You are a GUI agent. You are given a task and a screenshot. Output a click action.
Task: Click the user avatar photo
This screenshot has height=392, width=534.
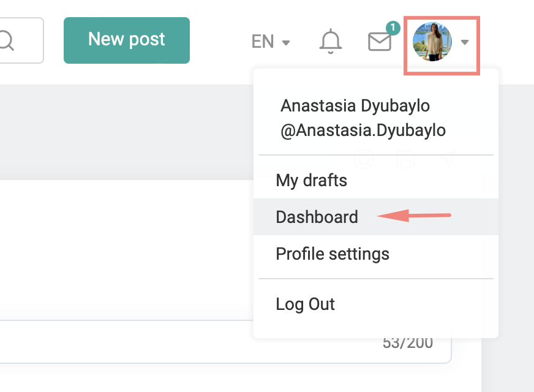click(432, 42)
